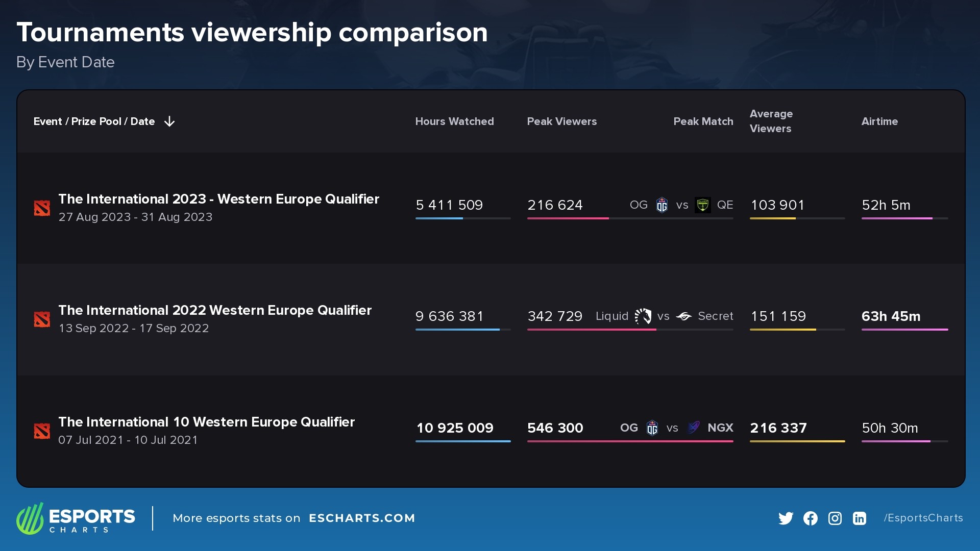The height and width of the screenshot is (551, 980).
Task: Select the OG team logo in the 2023 peak match
Action: click(x=662, y=205)
